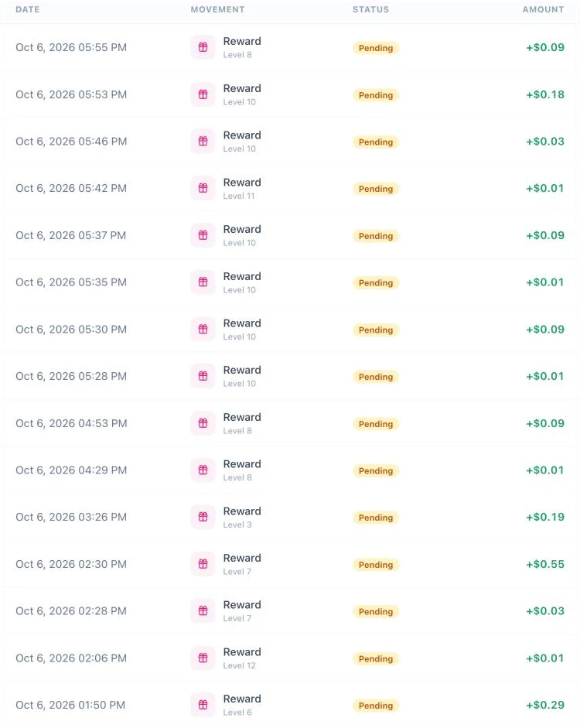Click the gift icon for the 05:53 PM reward
The image size is (580, 728).
pyautogui.click(x=203, y=94)
